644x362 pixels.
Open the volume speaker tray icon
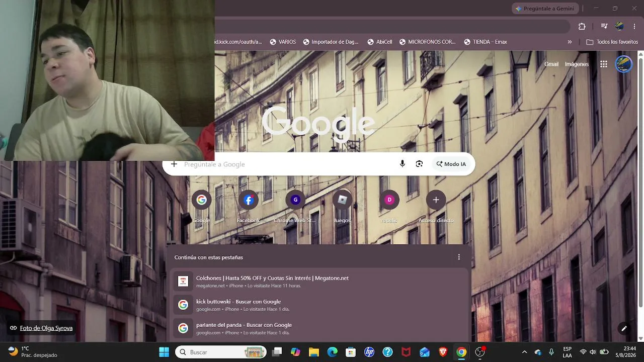point(593,352)
